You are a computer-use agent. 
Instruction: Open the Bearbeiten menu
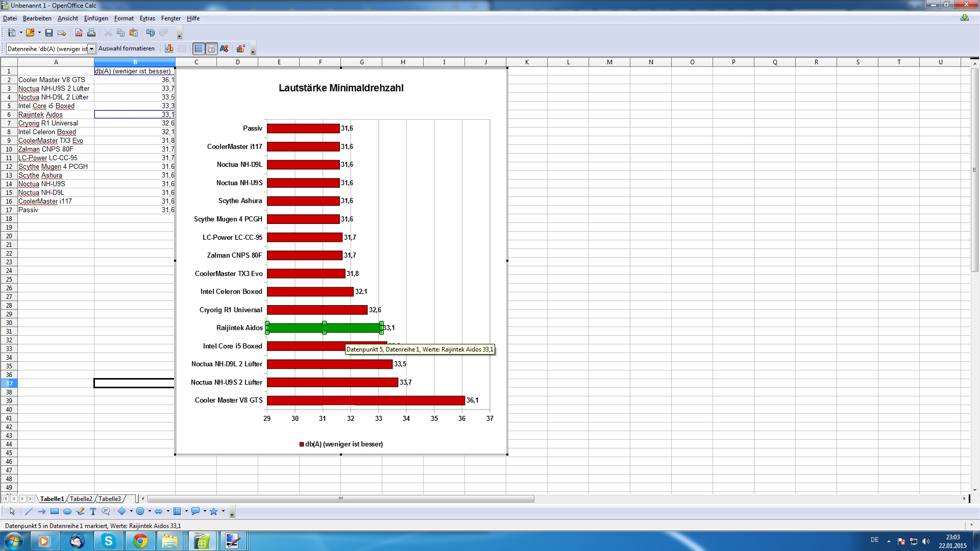coord(37,18)
